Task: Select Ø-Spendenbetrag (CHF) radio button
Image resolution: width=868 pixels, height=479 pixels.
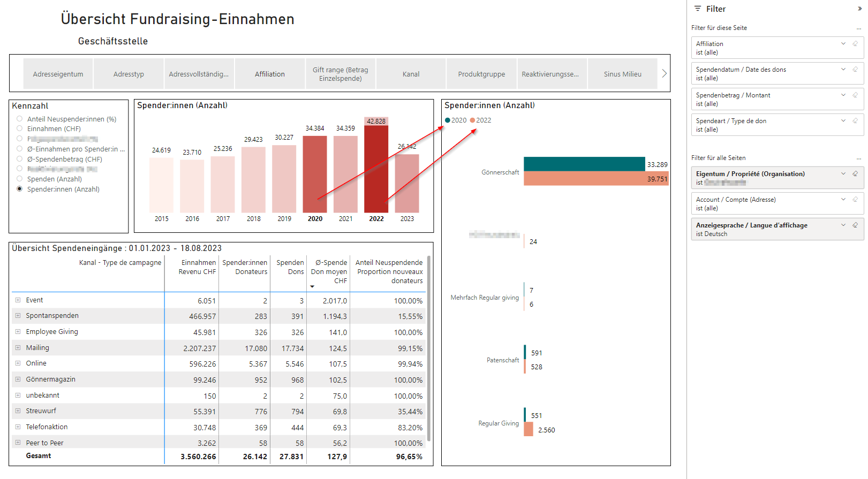Action: coord(20,159)
